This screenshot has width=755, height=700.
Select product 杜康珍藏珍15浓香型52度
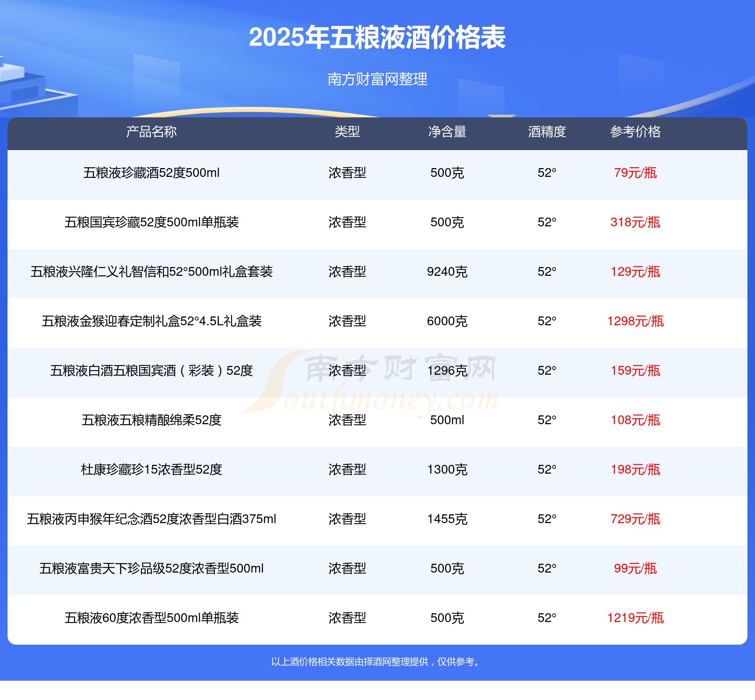pyautogui.click(x=151, y=469)
